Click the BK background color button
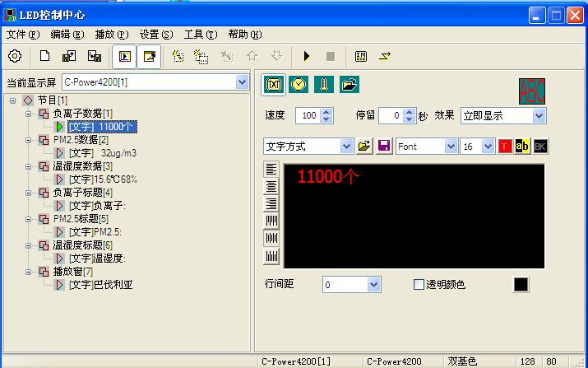Image resolution: width=588 pixels, height=368 pixels. (540, 147)
